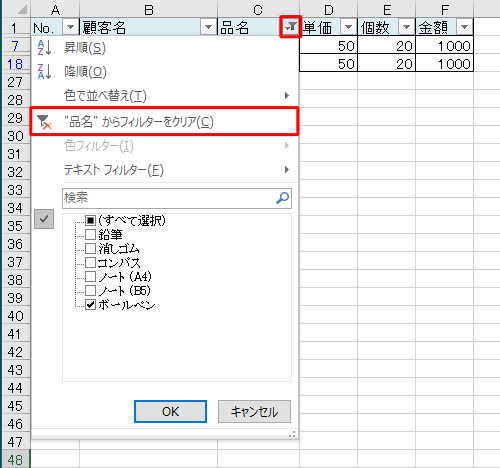Screen dimensions: 500x468
Task: Open the No. column filter dropdown
Action: click(70, 27)
